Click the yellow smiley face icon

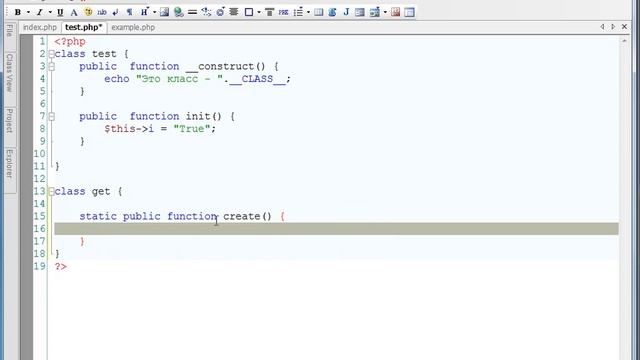tap(88, 12)
